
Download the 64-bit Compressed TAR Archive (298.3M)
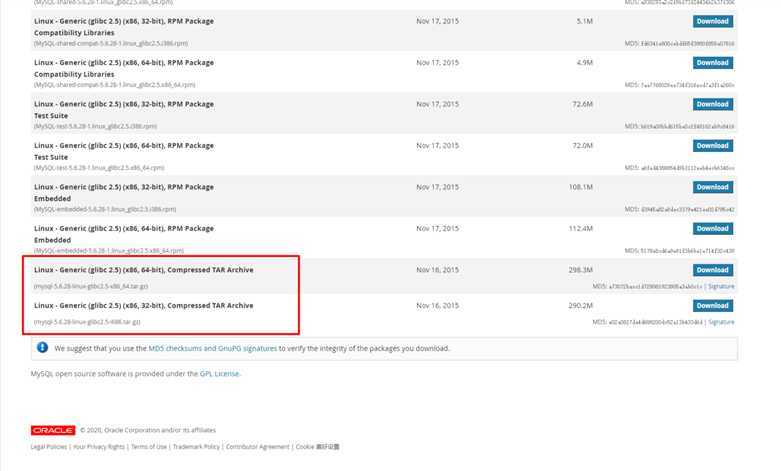(712, 270)
